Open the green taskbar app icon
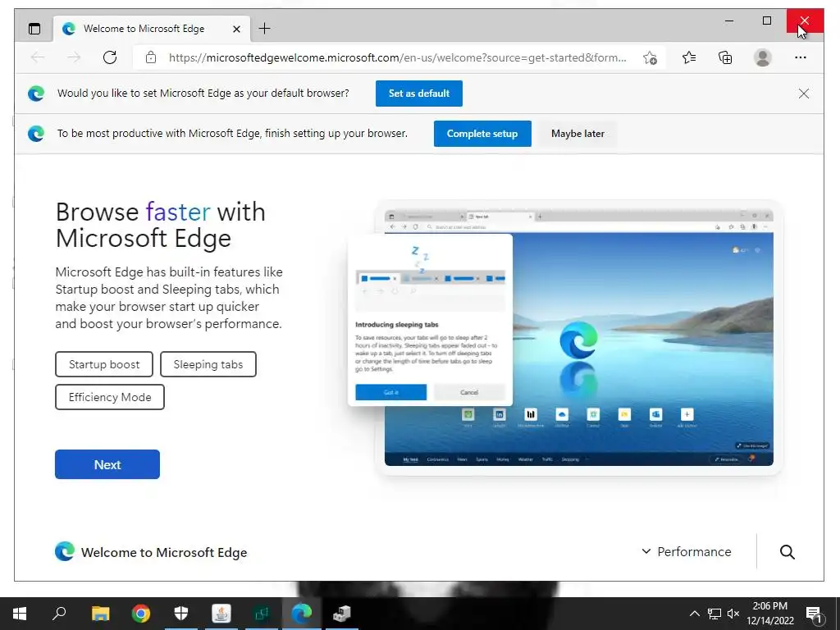 pyautogui.click(x=262, y=614)
